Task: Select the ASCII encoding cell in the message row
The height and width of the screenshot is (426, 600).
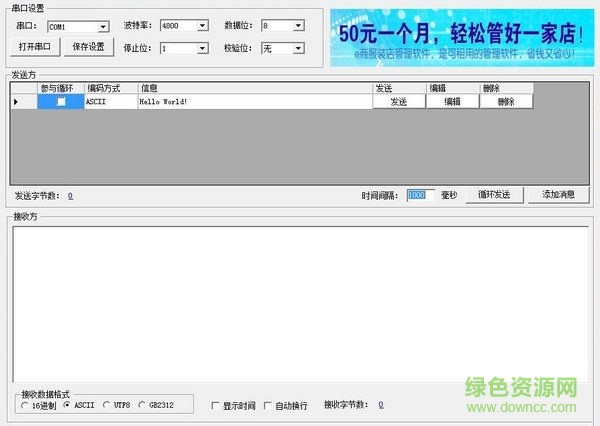Action: click(x=111, y=102)
